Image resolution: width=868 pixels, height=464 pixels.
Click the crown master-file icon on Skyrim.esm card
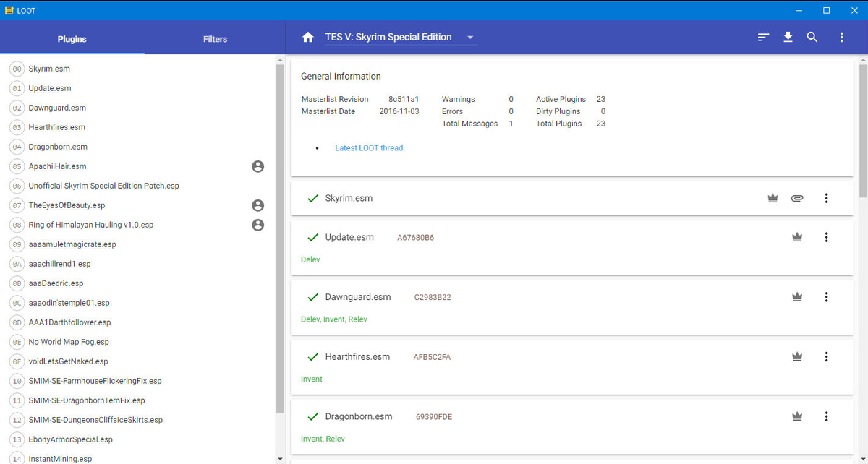click(x=773, y=198)
